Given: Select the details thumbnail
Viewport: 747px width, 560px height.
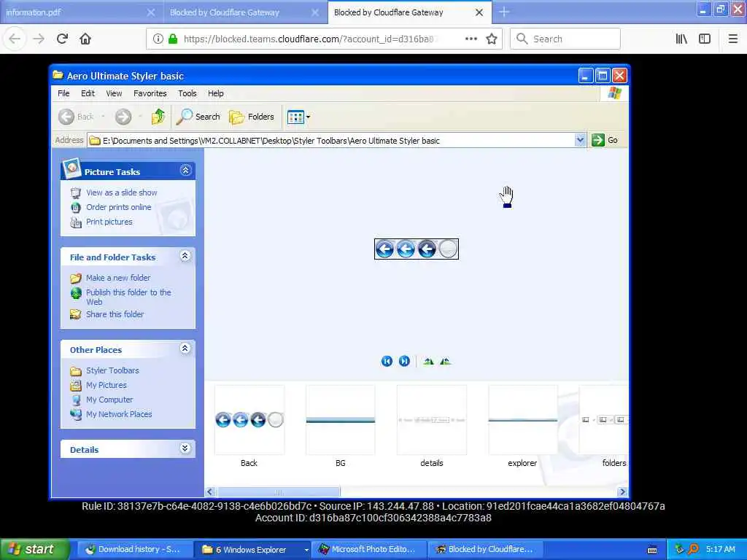Looking at the screenshot, I should 432,420.
